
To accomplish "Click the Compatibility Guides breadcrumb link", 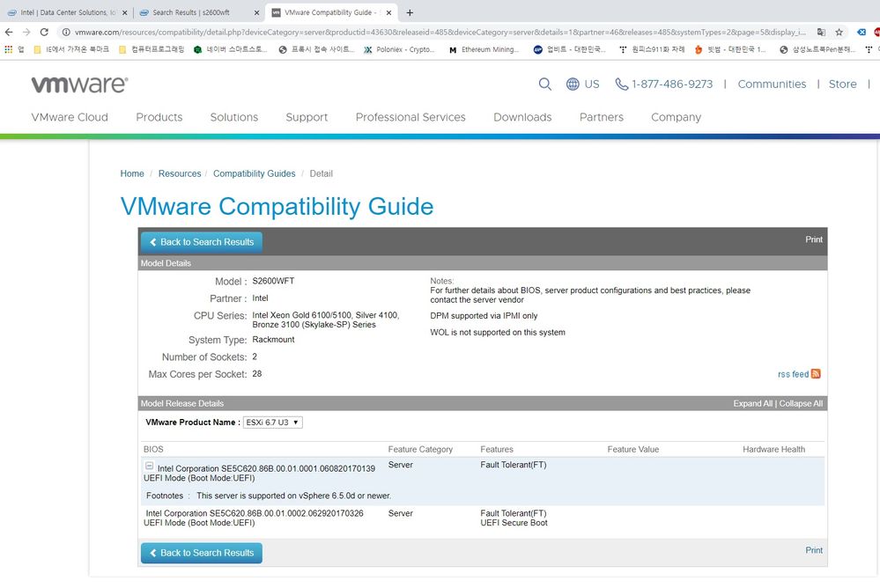I will pos(255,174).
